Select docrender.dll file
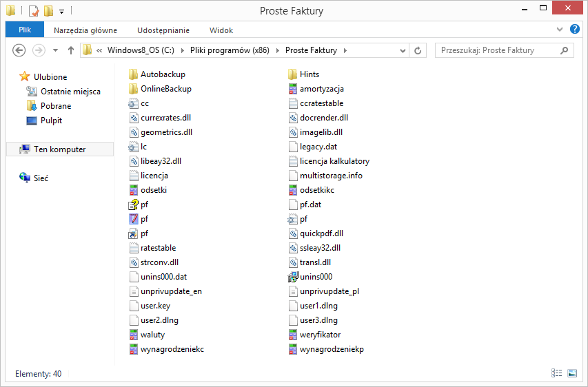 tap(318, 118)
